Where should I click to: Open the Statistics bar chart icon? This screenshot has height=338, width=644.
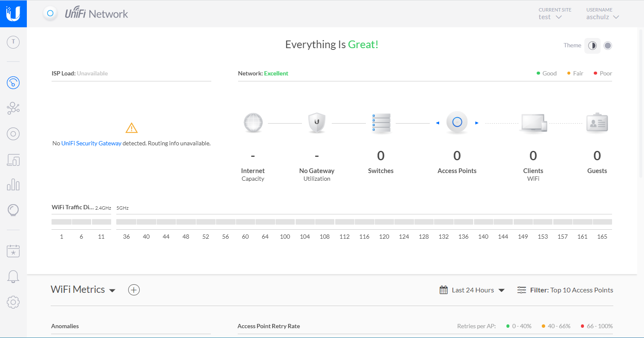coord(14,185)
